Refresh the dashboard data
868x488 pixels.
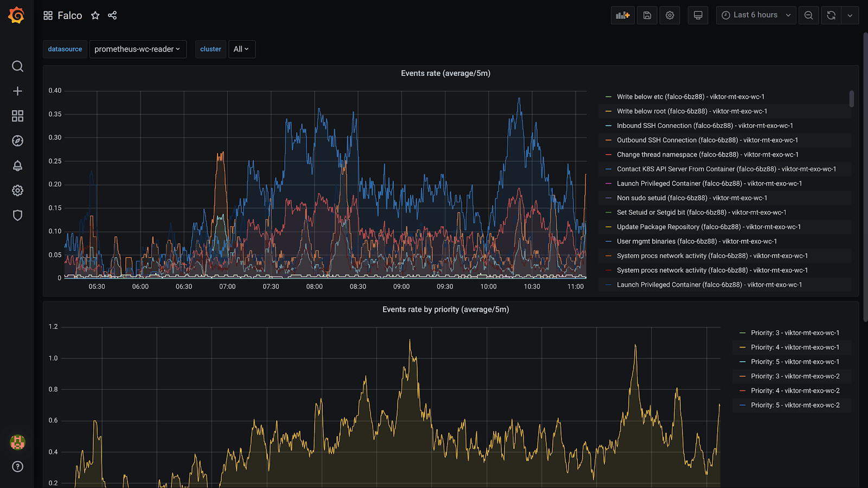(831, 15)
